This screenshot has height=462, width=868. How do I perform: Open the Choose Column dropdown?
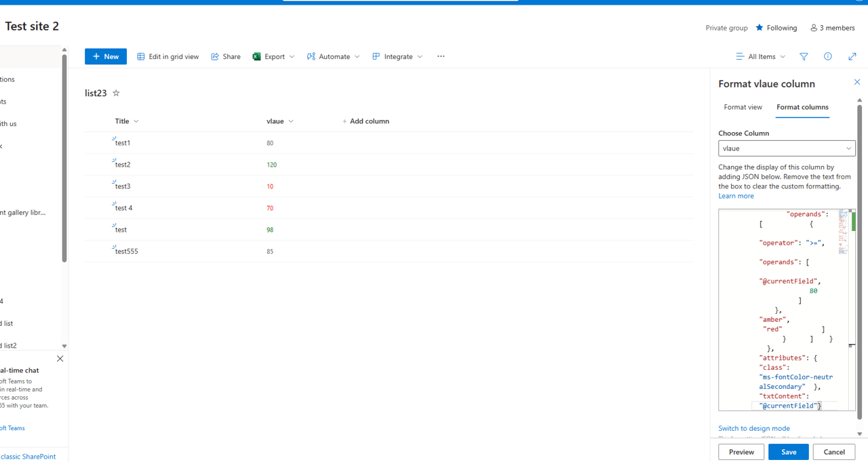pos(787,148)
